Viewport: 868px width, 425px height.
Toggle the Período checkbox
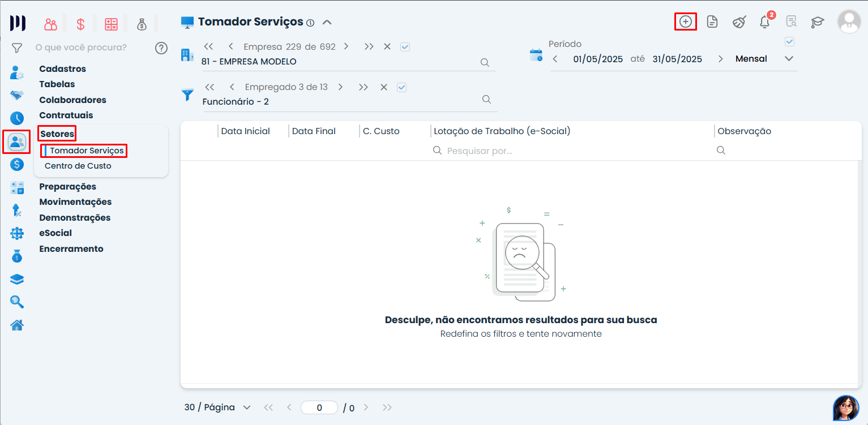(x=789, y=41)
